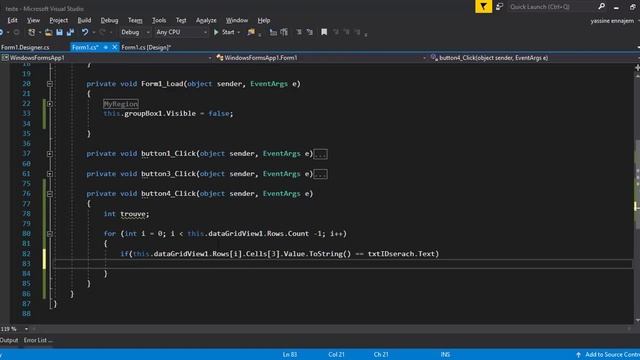640x360 pixels.
Task: Click the collapsed ellipsis box after button3_Click
Action: tap(320, 174)
